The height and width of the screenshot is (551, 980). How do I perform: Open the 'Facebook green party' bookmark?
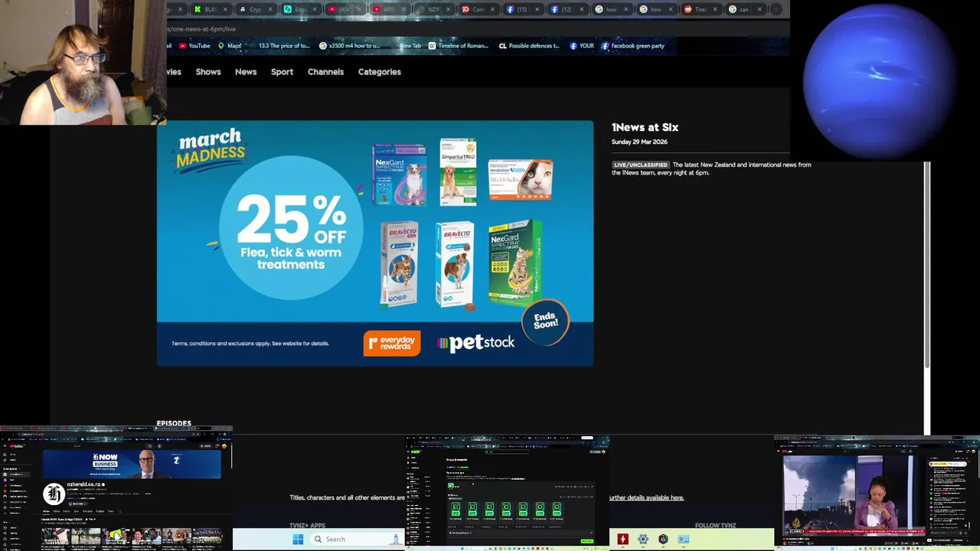coord(632,46)
